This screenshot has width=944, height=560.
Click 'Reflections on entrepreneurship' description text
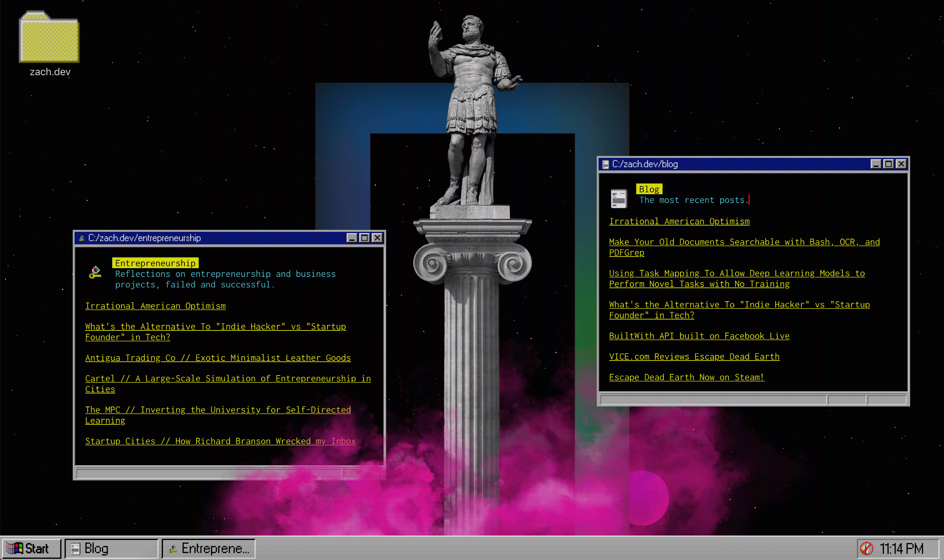[x=225, y=279]
